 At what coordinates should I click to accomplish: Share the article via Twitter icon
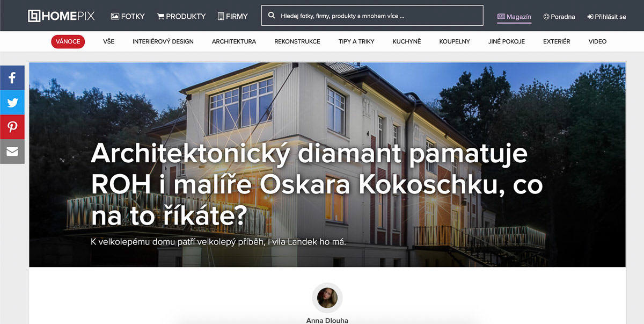[12, 102]
